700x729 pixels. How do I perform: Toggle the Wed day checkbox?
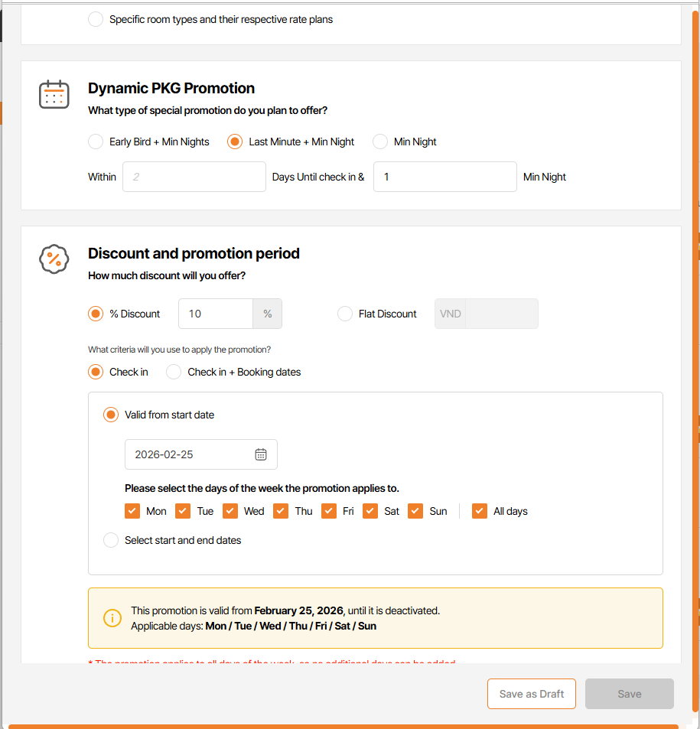coord(230,511)
